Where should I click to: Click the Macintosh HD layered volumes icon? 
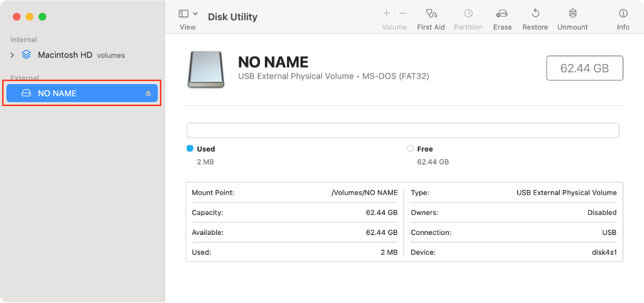coord(26,54)
